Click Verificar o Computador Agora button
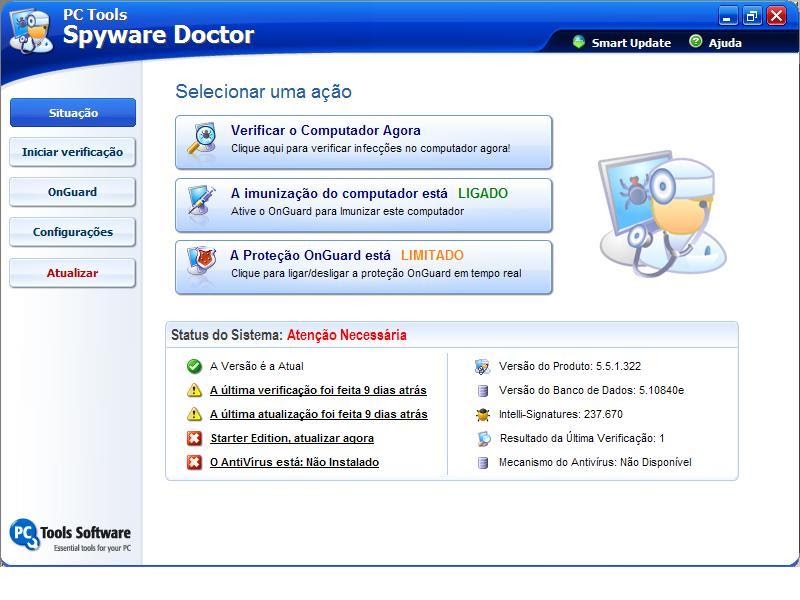800x600 pixels. click(364, 142)
